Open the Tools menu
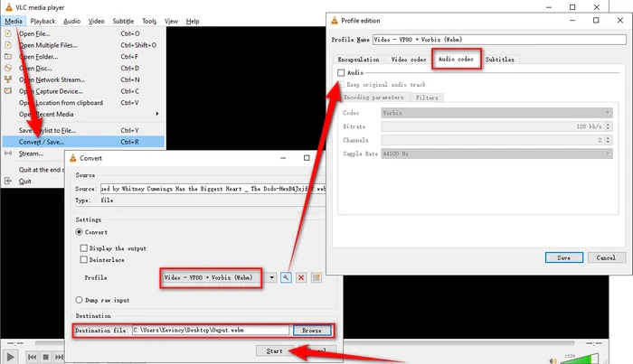The width and height of the screenshot is (633, 364). pos(149,21)
